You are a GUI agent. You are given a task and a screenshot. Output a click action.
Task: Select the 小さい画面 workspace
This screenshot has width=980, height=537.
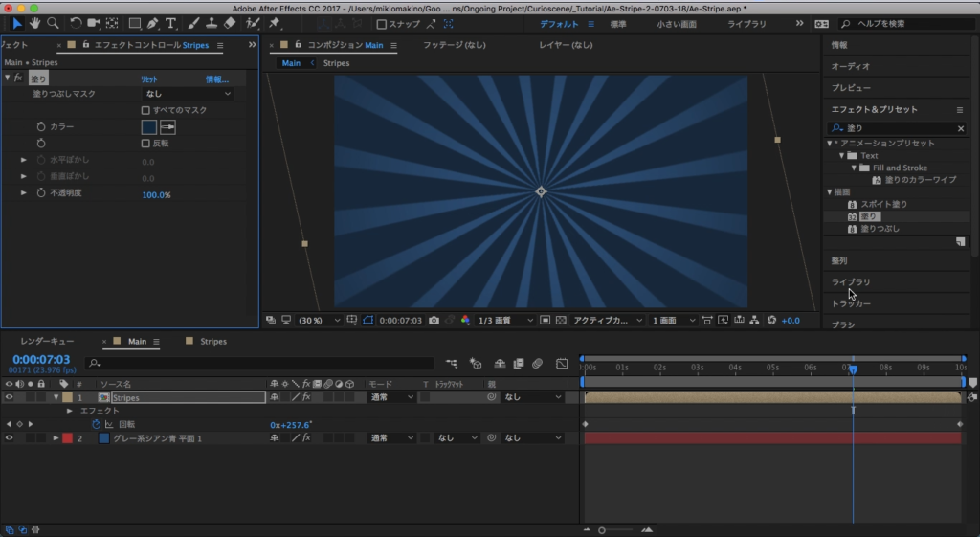click(676, 24)
